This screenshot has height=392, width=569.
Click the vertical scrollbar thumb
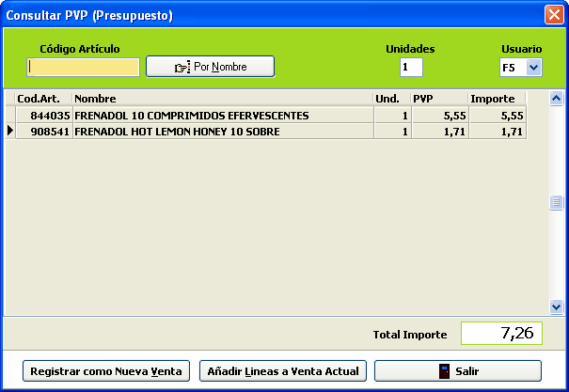pyautogui.click(x=556, y=202)
